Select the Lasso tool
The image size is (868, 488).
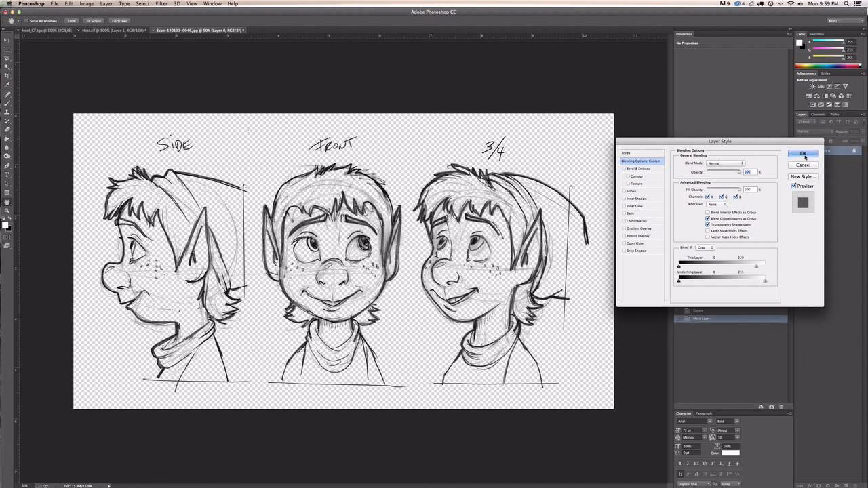7,59
